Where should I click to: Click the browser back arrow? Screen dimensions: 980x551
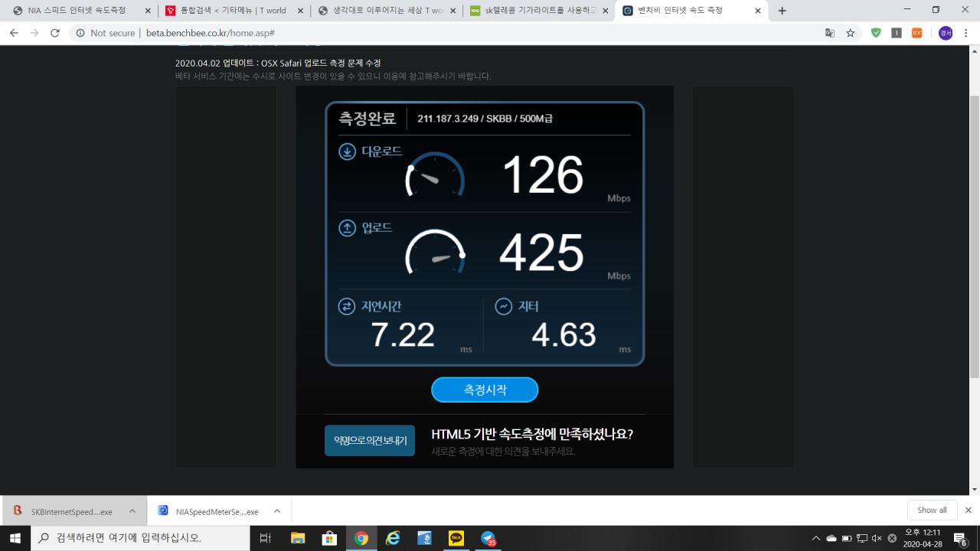(14, 33)
